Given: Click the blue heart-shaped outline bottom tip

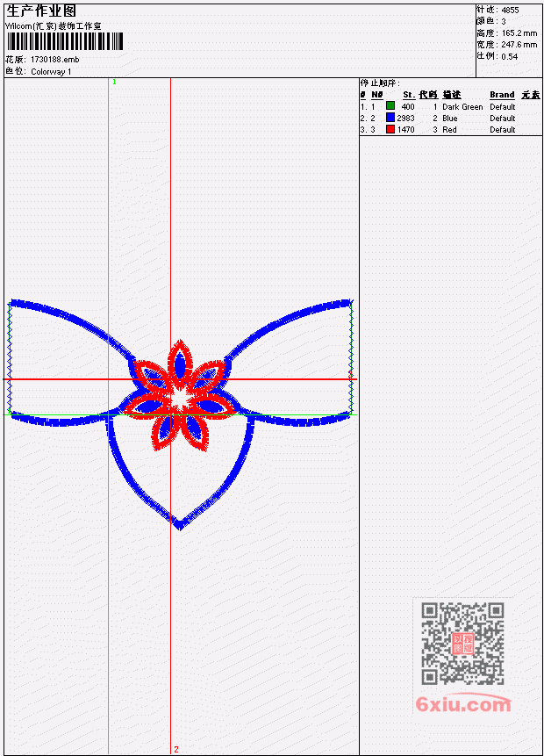Looking at the screenshot, I should [179, 524].
